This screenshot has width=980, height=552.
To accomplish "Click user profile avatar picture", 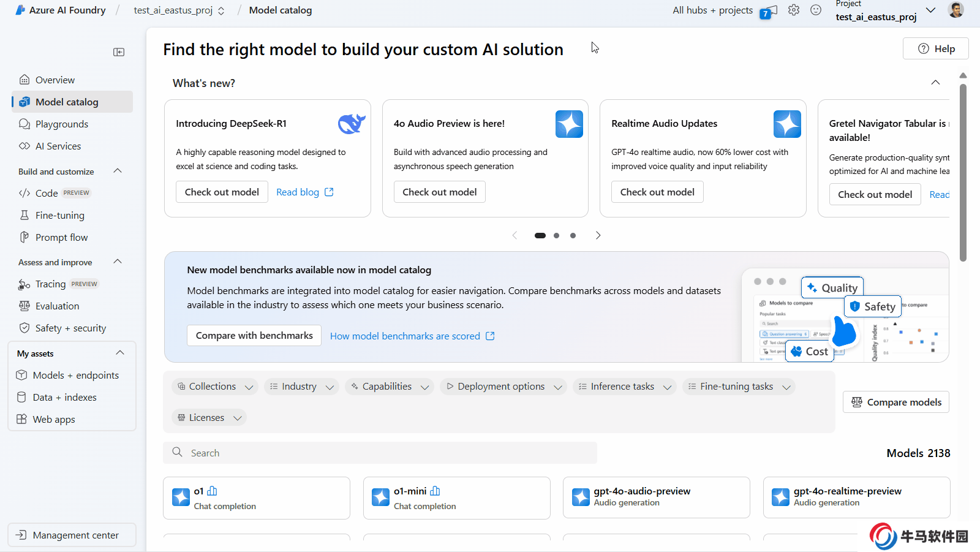I will point(956,10).
